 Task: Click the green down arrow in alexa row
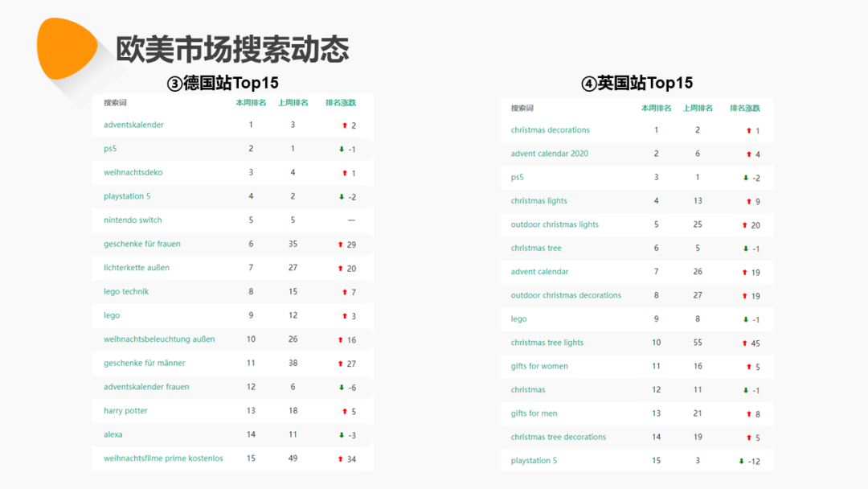(342, 435)
